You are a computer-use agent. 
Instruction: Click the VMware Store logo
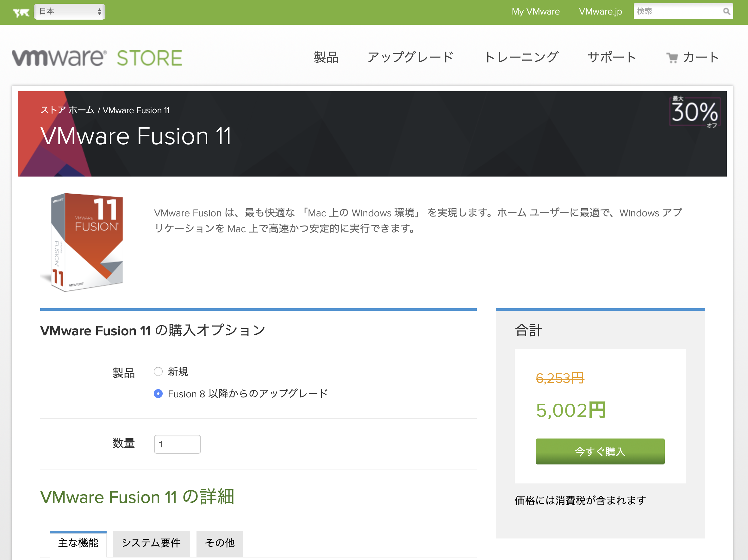click(97, 58)
